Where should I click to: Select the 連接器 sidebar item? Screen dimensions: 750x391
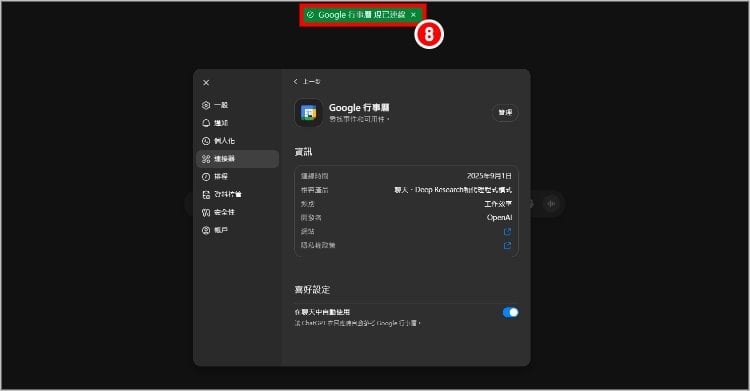[x=237, y=159]
